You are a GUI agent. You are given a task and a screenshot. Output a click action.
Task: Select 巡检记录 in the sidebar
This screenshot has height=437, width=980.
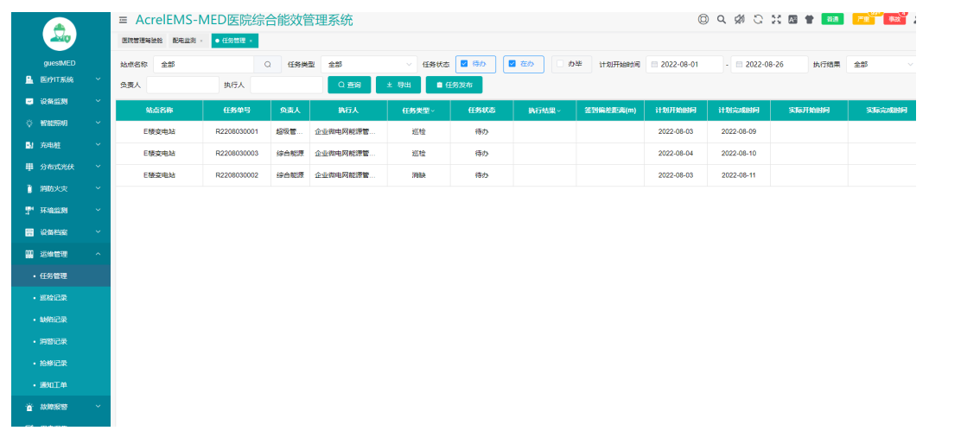coord(54,298)
